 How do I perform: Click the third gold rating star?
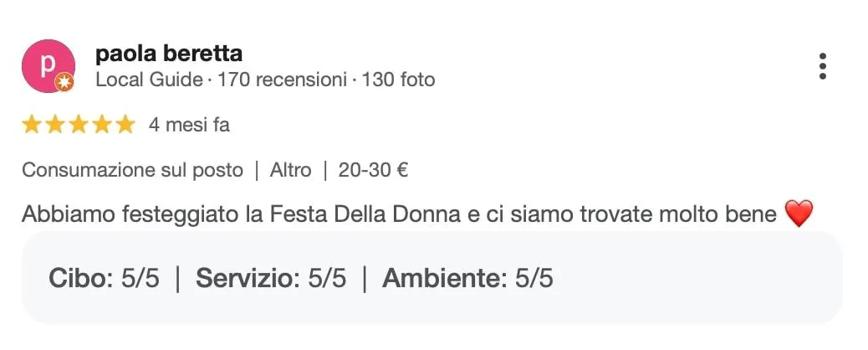[x=79, y=125]
